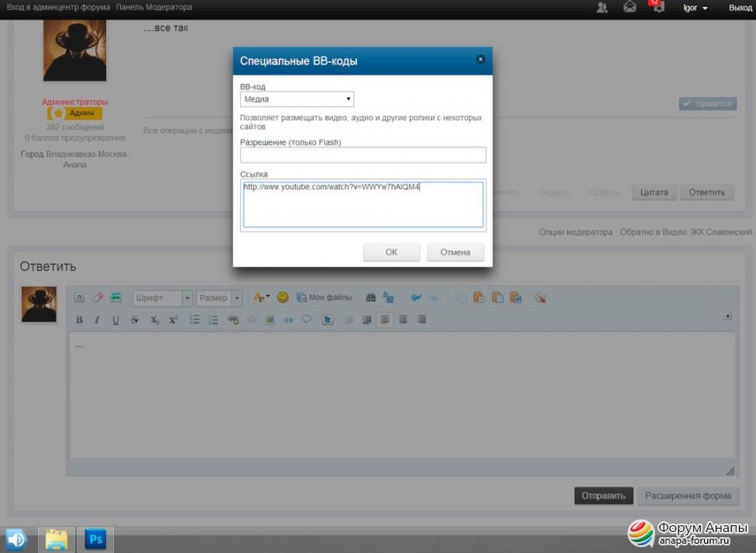Toggle italic formatting in reply editor

tap(97, 320)
